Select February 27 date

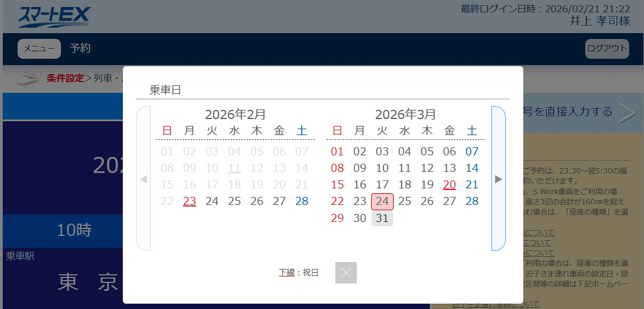point(279,201)
